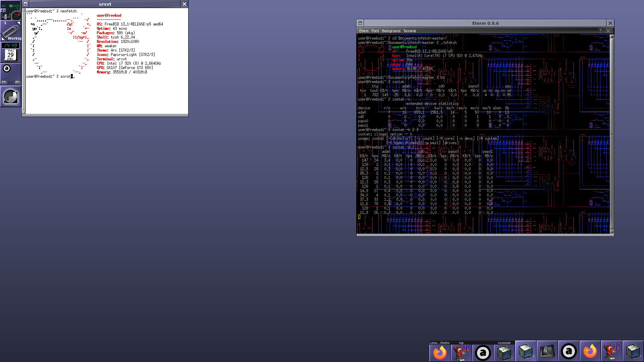Click the 'iostat -d 2' command line in Eterm
Screen dimensions: 644x362
(386, 147)
